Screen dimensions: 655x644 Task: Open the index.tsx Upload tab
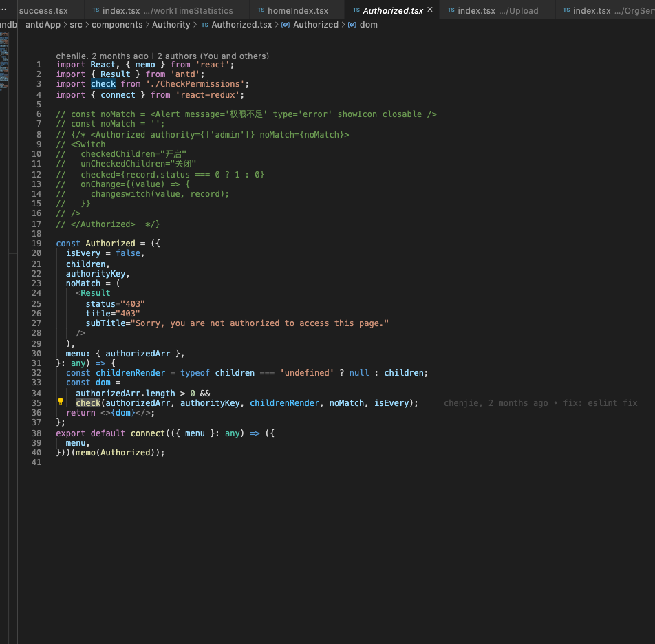coord(497,10)
